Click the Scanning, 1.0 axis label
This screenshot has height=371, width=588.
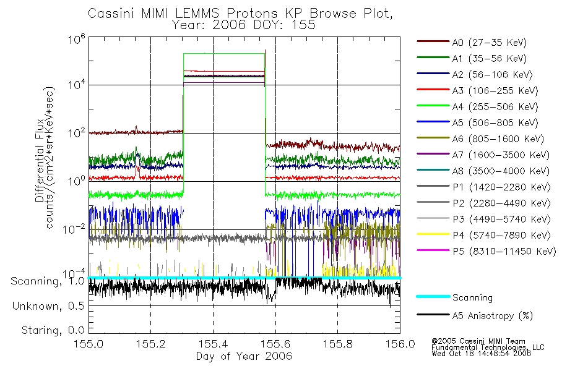48,281
